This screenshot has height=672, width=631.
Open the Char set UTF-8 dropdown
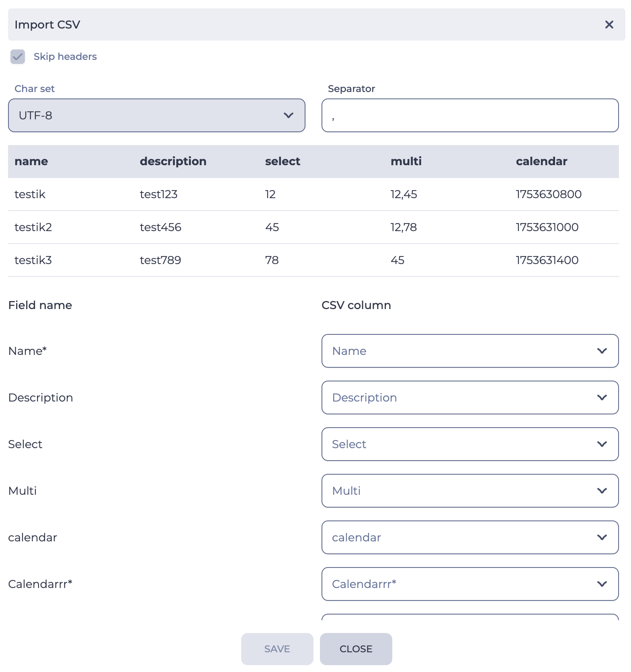[157, 115]
